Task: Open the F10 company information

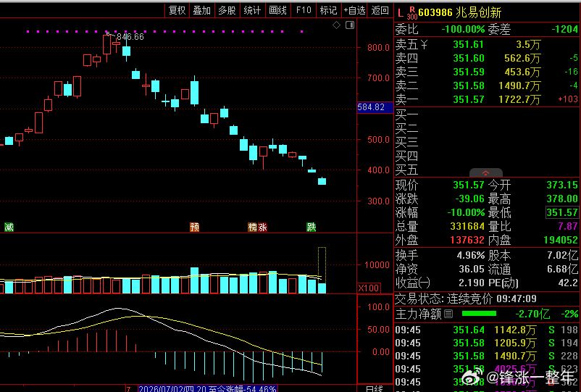Action: tap(304, 10)
